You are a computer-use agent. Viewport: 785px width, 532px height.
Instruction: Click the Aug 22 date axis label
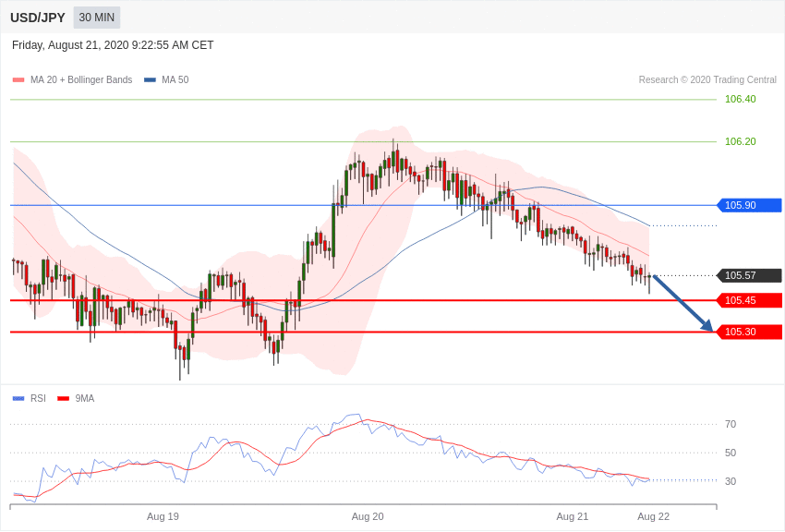(653, 516)
